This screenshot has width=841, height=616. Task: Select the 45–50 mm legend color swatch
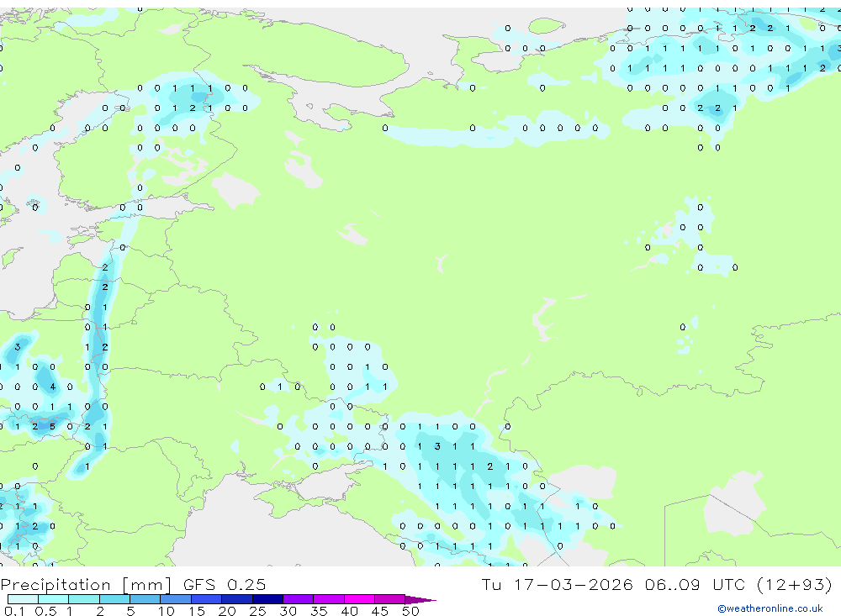coord(390,599)
